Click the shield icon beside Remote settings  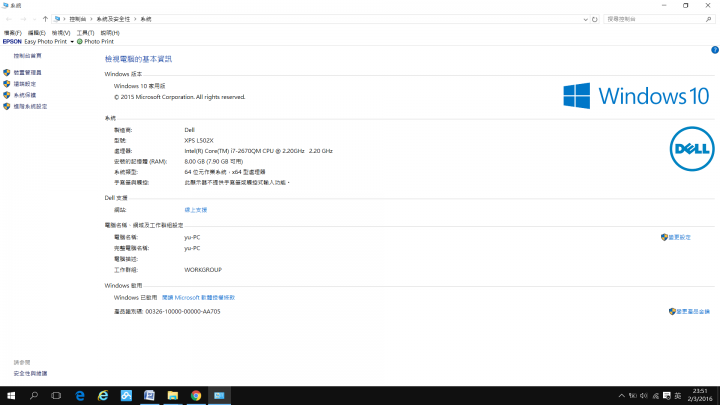[6, 84]
